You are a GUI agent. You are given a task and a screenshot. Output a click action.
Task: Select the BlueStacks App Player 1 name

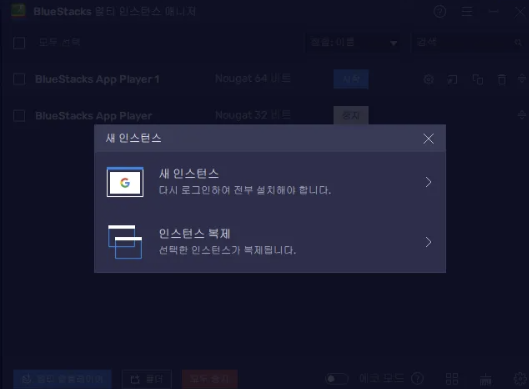tap(97, 79)
